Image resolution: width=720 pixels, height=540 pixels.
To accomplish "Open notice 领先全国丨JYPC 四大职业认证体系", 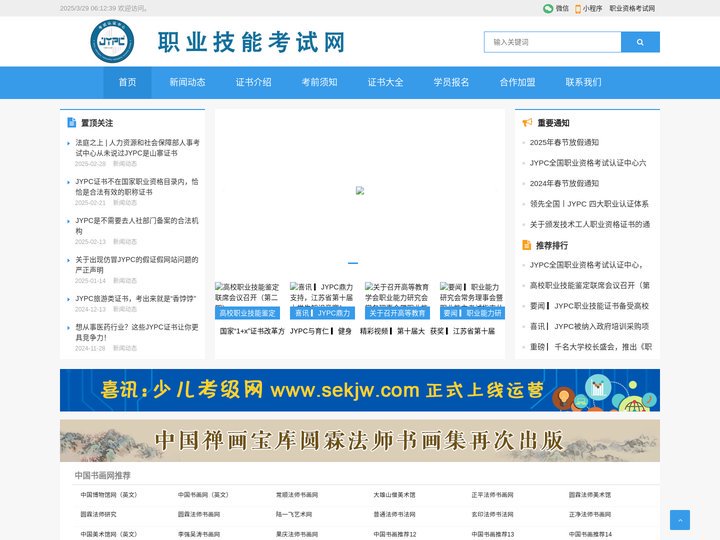I will pos(589,204).
